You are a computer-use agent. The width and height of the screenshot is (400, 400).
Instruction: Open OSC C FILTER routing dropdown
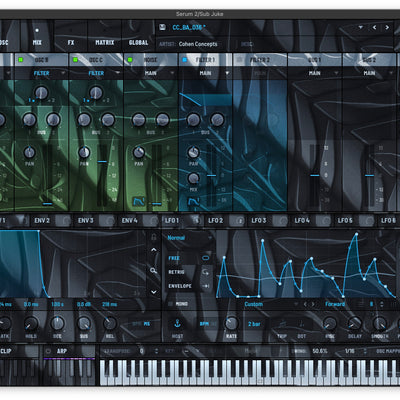(96, 73)
